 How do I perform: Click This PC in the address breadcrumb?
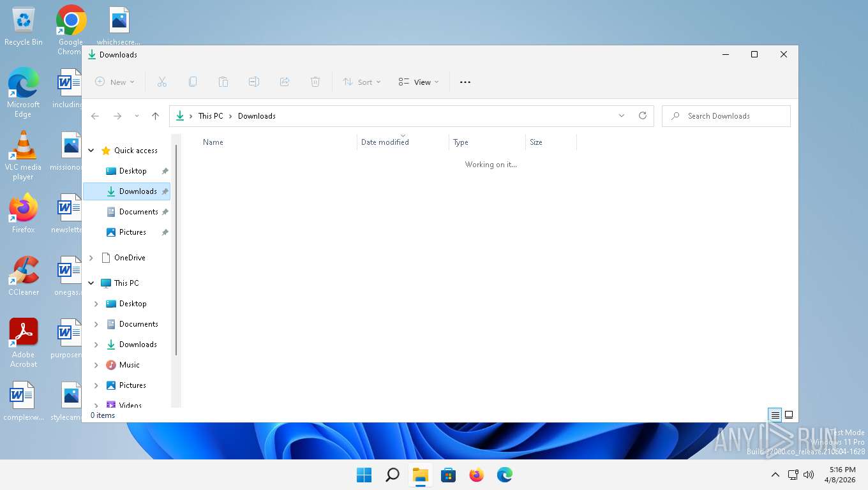click(x=211, y=116)
